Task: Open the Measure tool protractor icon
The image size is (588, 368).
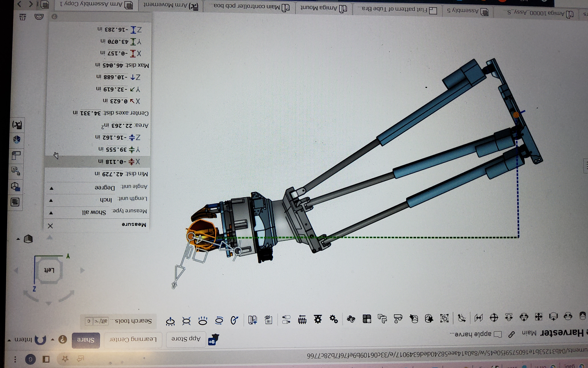Action: pos(39,17)
